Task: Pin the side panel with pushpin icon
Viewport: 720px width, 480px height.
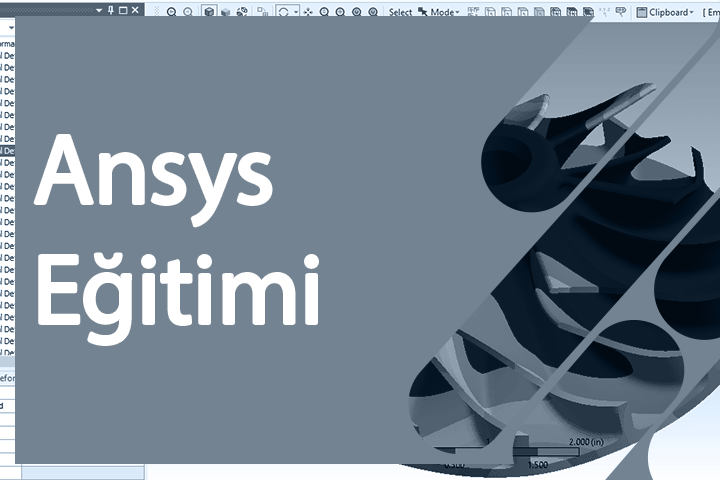Action: (x=111, y=10)
